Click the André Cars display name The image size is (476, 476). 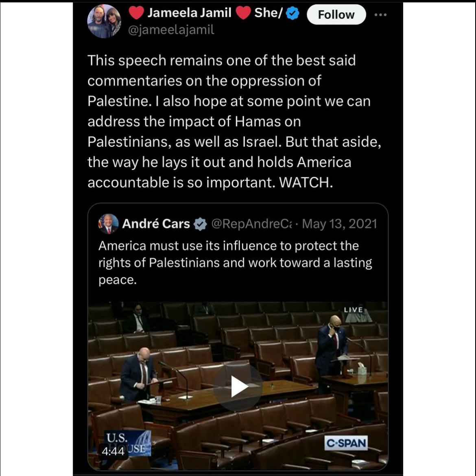(x=156, y=224)
